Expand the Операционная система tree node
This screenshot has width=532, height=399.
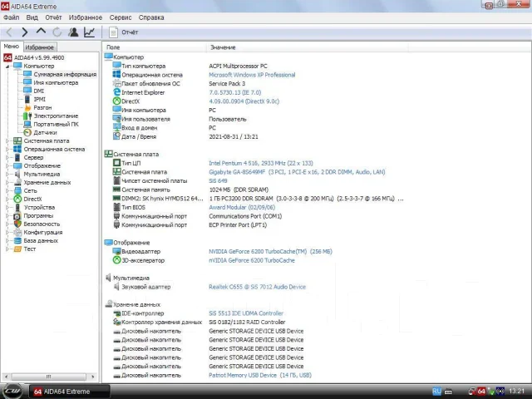[7, 150]
